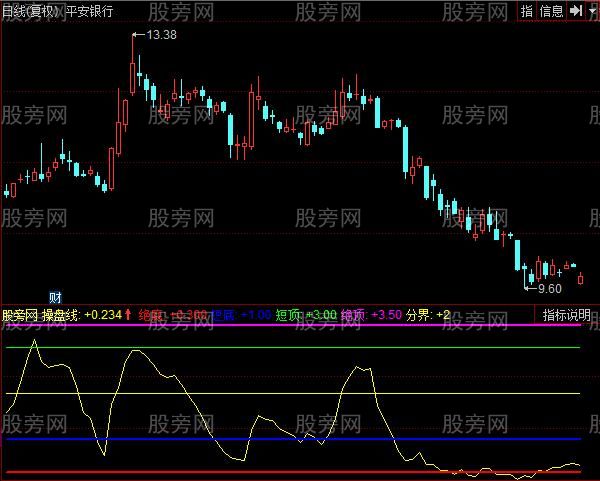Click the tall red candle under 13.38
Image resolution: width=600 pixels, height=481 pixels.
(133, 64)
